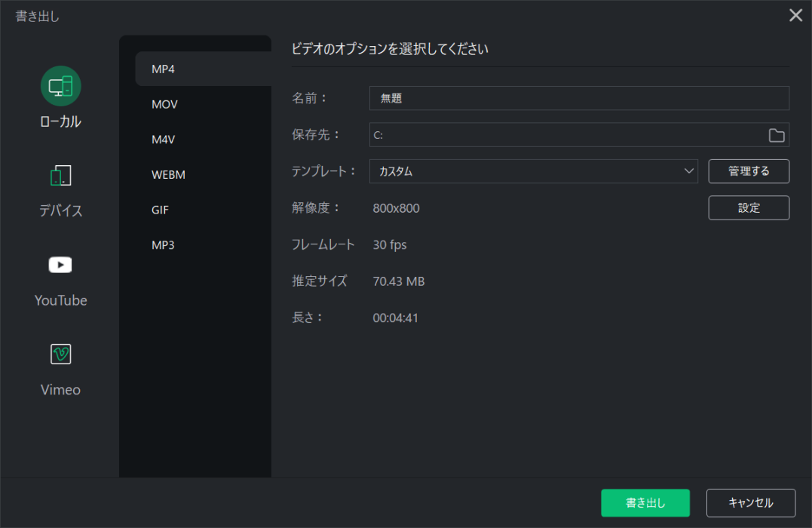Choose M4V from the format list

coord(164,140)
